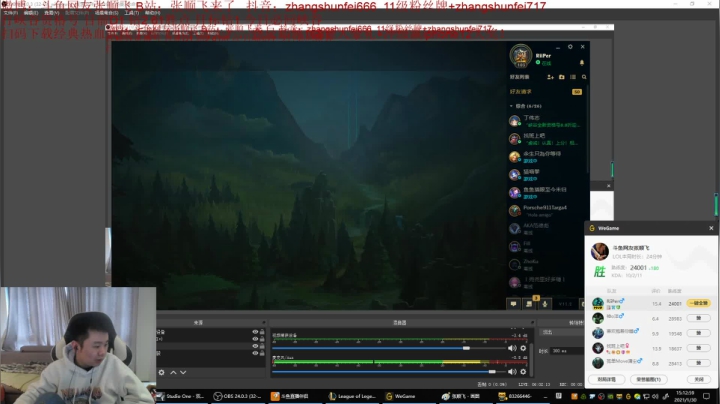720x404 pixels.
Task: Toggle visibility eye of first OBS source
Action: point(255,332)
